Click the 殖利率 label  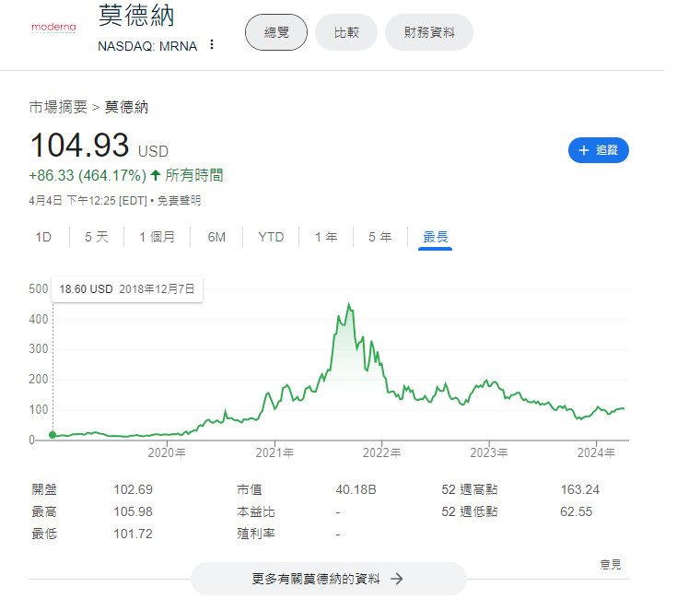click(256, 534)
